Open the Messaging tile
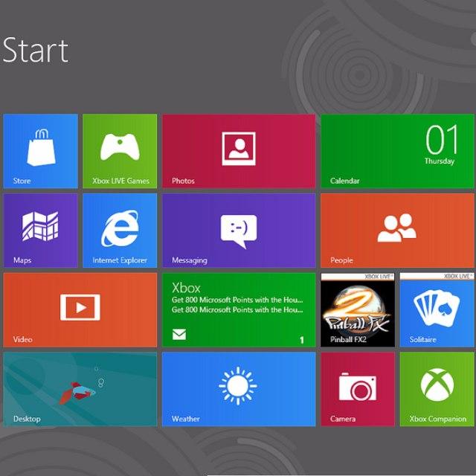This screenshot has width=476, height=476. pyautogui.click(x=239, y=231)
